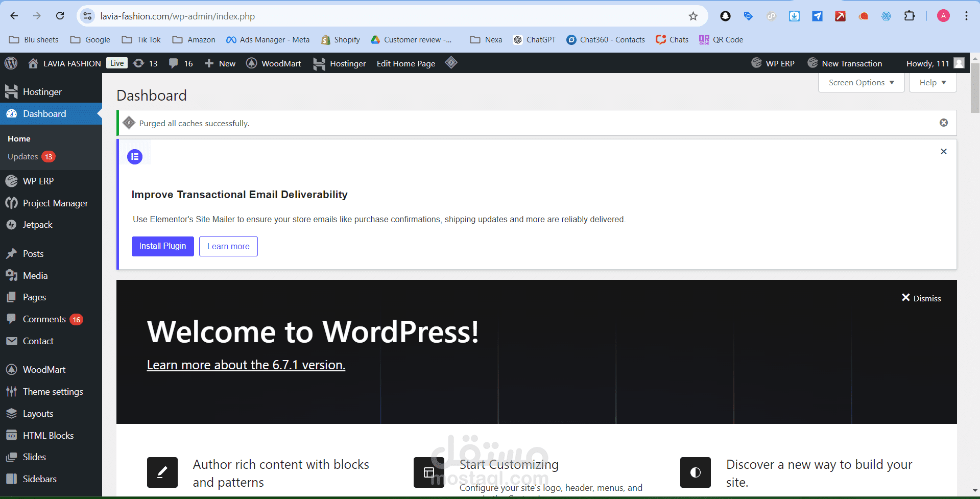The image size is (980, 499).
Task: Click the Pages icon in sidebar
Action: click(11, 297)
